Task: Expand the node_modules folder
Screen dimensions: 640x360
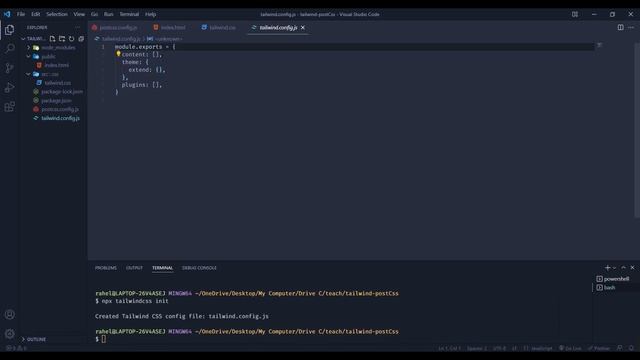Action: coord(29,48)
